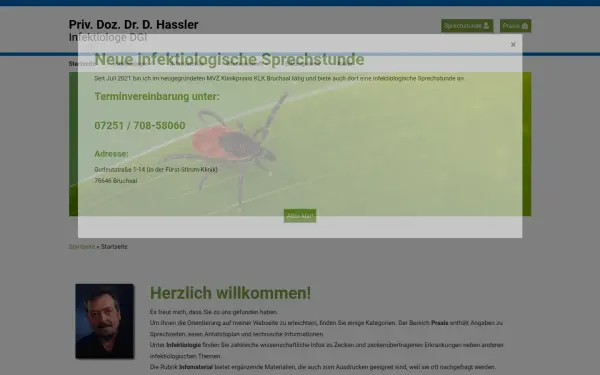Viewport: 600px width, 375px height.
Task: Click the green confirm button in the popup
Action: 300,216
